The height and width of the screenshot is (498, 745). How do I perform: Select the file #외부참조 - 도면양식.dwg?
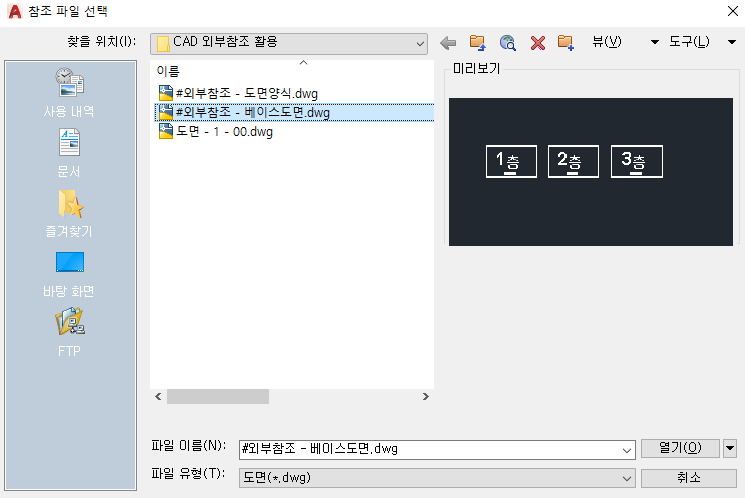click(247, 93)
